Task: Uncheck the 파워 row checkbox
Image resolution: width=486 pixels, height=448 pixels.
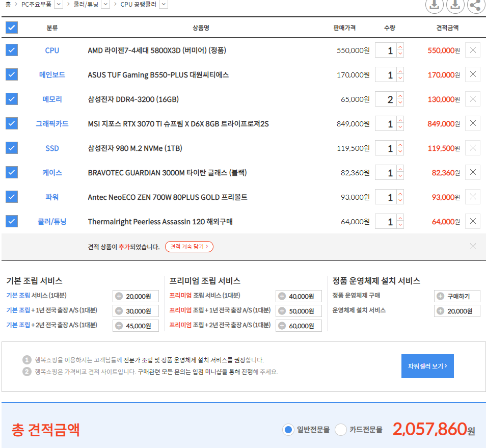Action: 12,197
